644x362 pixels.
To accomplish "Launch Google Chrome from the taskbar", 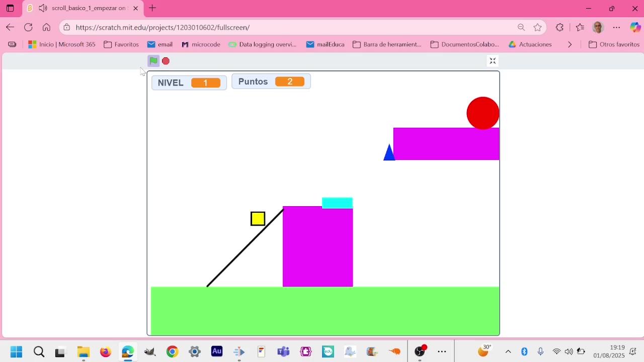I will click(x=172, y=351).
